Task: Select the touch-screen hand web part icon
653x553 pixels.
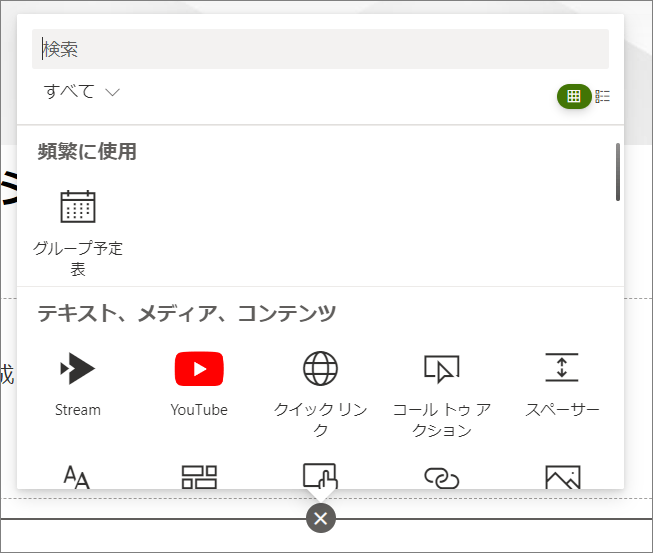Action: 320,476
